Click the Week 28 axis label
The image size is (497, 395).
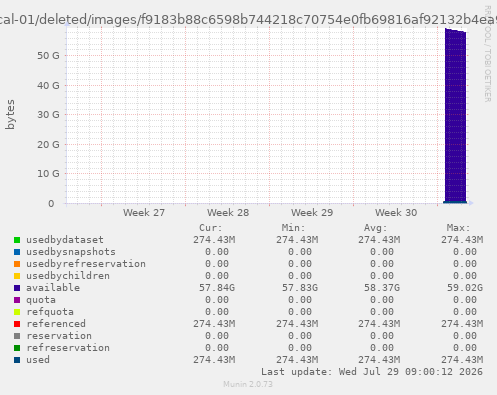pos(228,213)
